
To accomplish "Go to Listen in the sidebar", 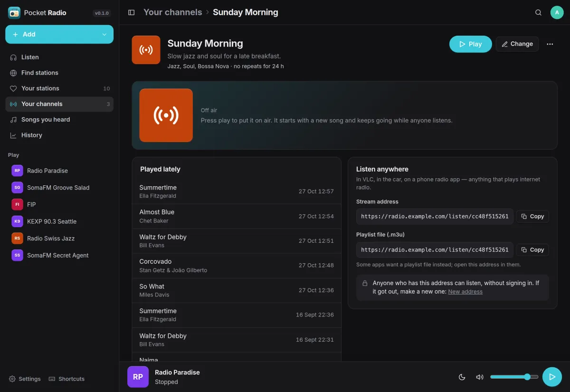I will [x=59, y=57].
